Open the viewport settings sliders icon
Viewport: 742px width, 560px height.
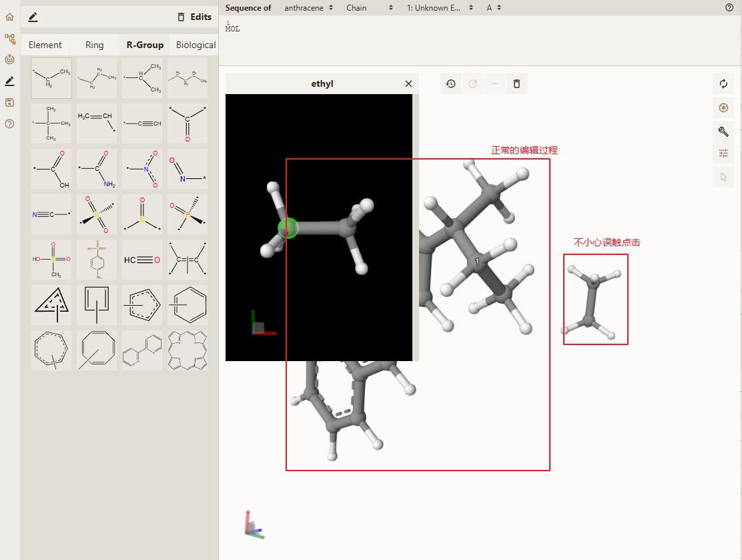723,153
